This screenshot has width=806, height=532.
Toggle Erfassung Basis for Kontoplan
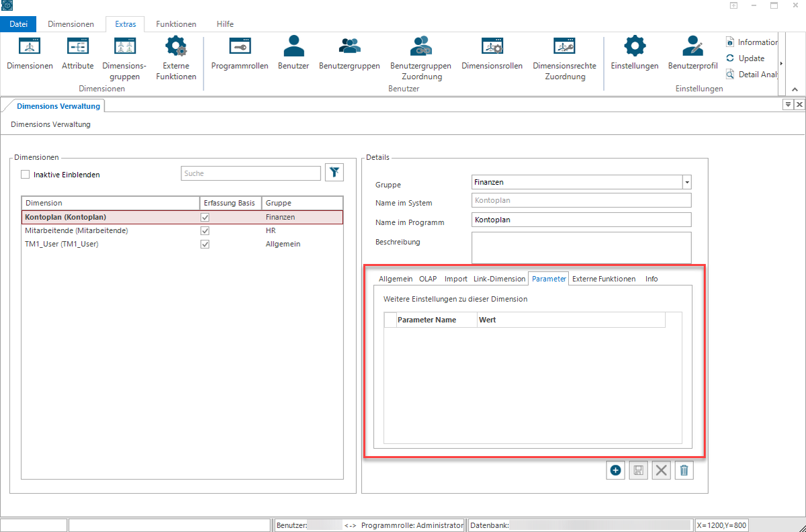[205, 218]
